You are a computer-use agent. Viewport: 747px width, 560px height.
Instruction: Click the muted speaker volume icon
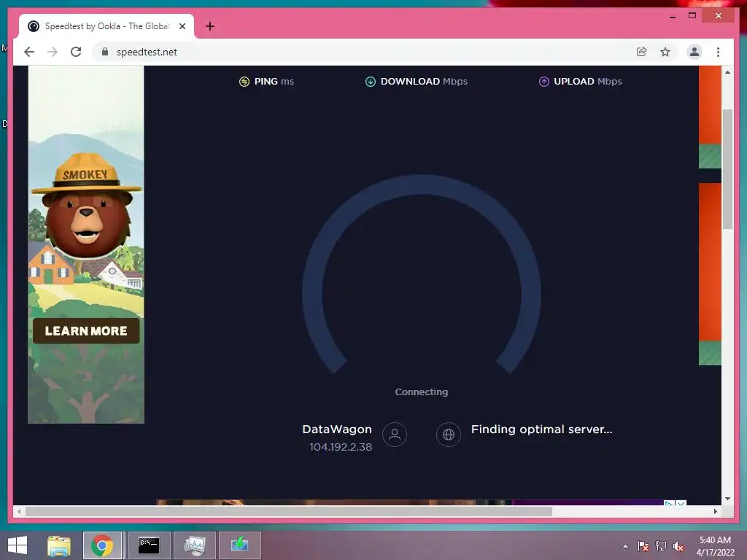(x=678, y=546)
